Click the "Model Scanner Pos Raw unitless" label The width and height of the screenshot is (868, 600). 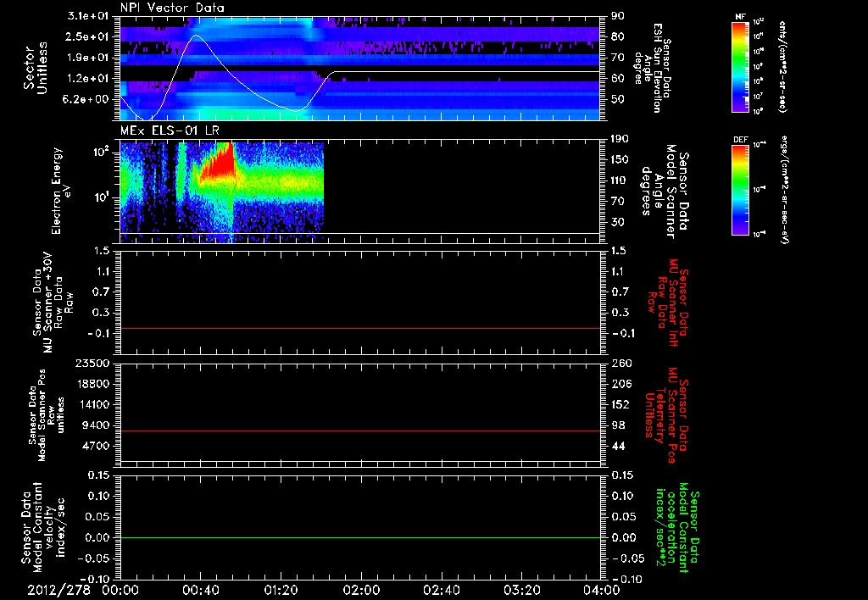tap(47, 415)
